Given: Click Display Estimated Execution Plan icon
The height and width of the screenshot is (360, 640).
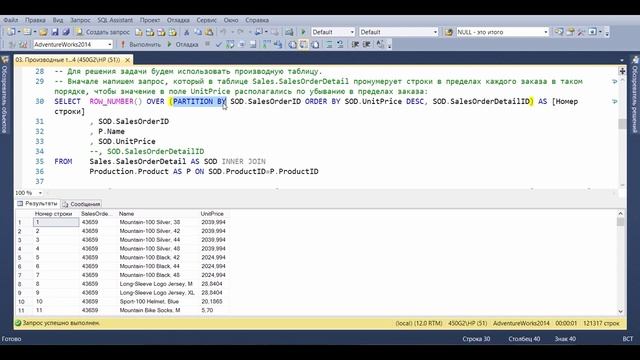Looking at the screenshot, I should pos(230,44).
